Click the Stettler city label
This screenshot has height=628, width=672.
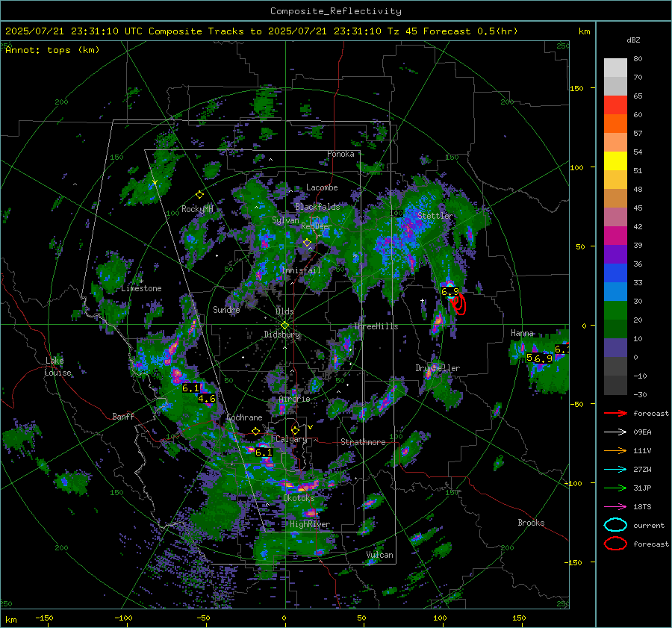click(x=435, y=216)
